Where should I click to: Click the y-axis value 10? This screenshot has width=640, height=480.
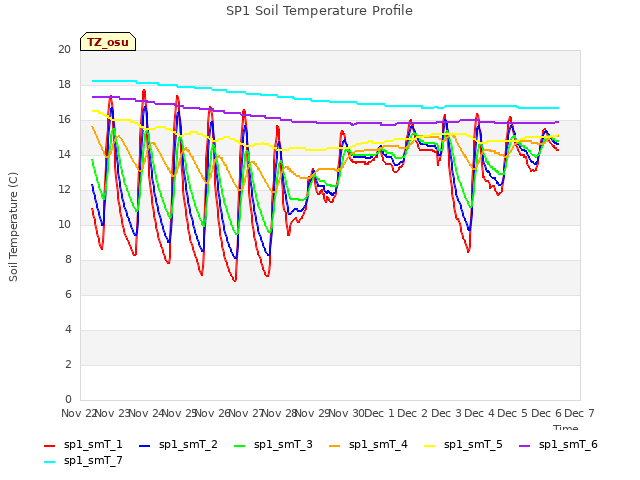pos(64,224)
